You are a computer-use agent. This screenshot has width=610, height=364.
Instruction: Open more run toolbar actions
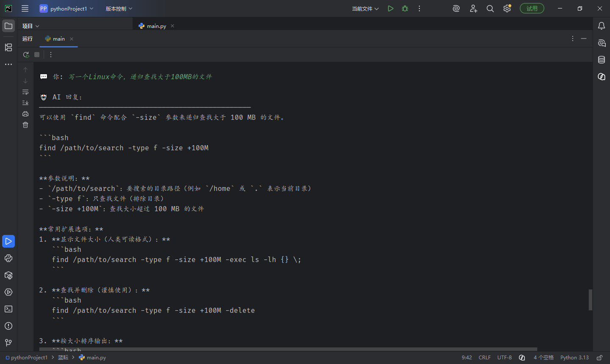coord(51,55)
